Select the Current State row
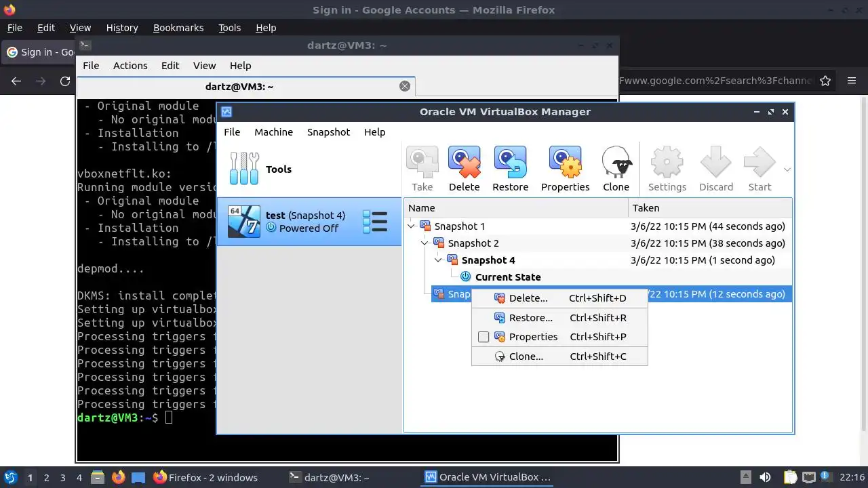The width and height of the screenshot is (868, 488). coord(598,277)
